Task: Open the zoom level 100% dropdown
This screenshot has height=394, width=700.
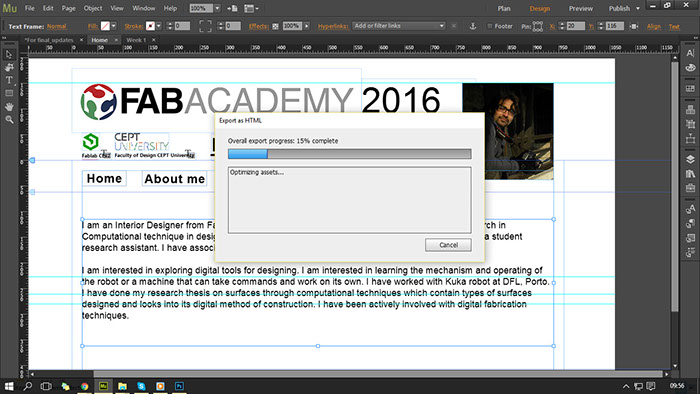Action: pos(217,8)
